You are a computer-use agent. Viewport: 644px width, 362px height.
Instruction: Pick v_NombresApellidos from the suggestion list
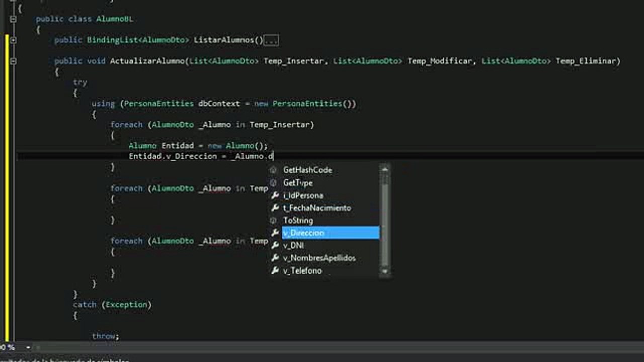[x=319, y=258]
